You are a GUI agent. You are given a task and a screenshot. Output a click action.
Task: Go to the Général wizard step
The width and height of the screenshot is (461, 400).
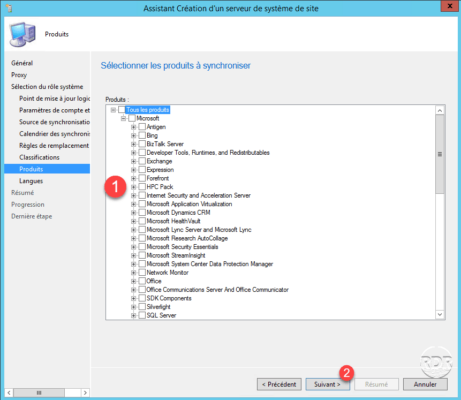[22, 63]
